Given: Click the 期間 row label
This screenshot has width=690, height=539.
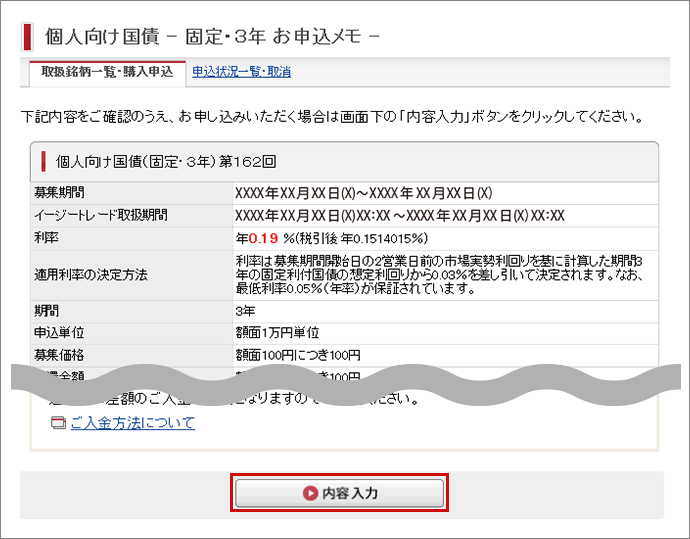Looking at the screenshot, I should [x=47, y=310].
